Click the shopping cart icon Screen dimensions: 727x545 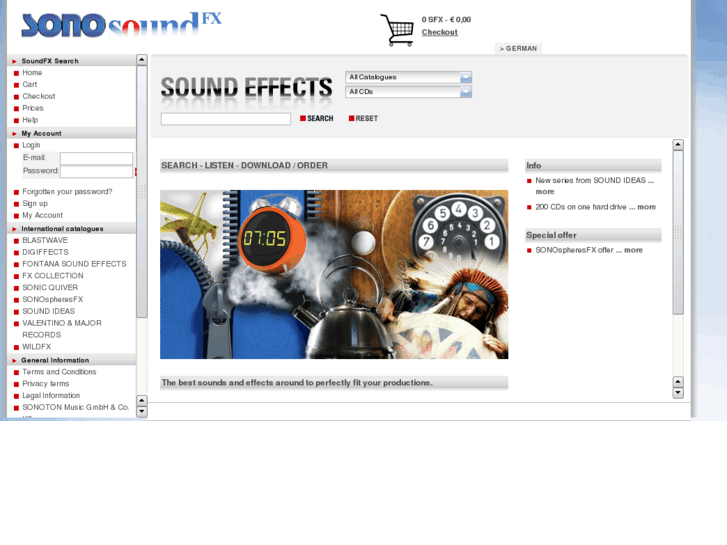(x=397, y=30)
